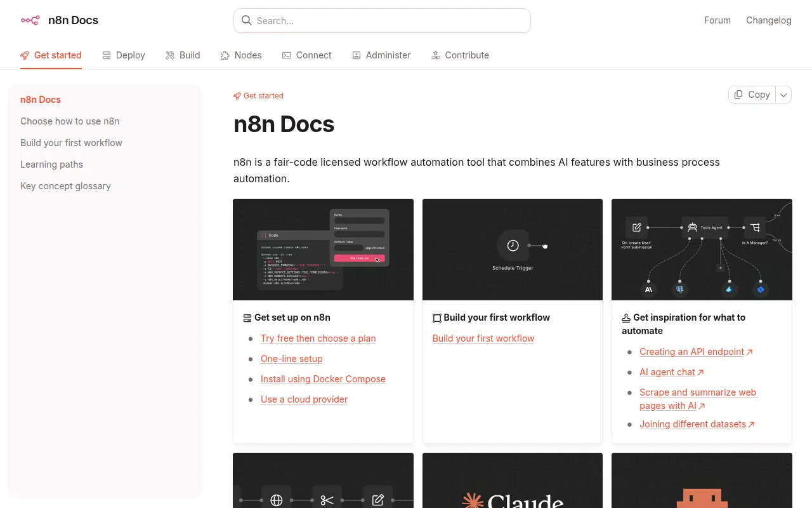The width and height of the screenshot is (812, 508).
Task: Switch to the Build tab
Action: point(183,55)
